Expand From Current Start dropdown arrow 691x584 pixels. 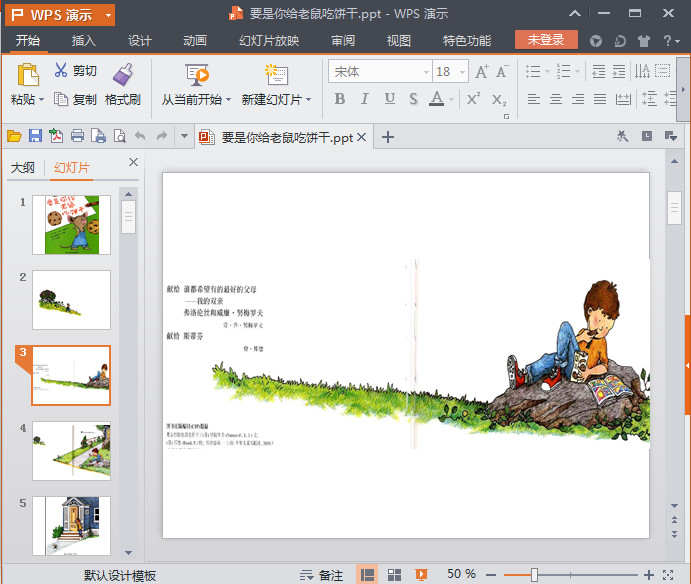pyautogui.click(x=228, y=100)
